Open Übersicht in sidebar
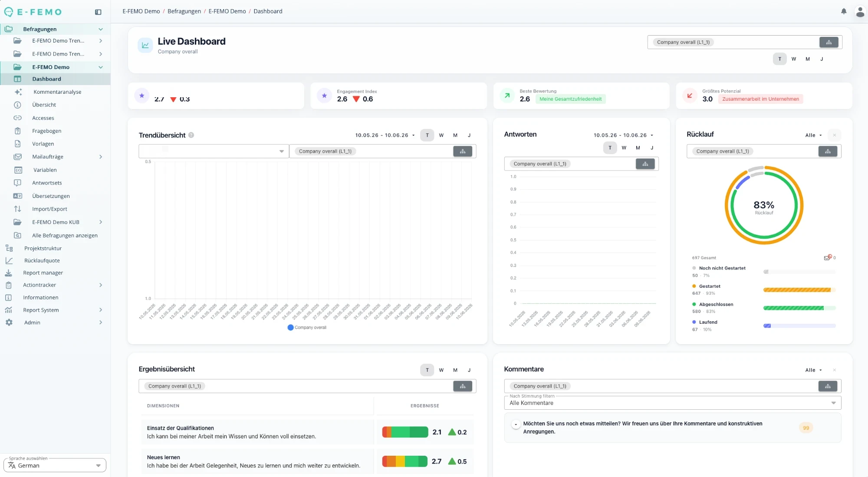The height and width of the screenshot is (477, 868). (x=44, y=105)
